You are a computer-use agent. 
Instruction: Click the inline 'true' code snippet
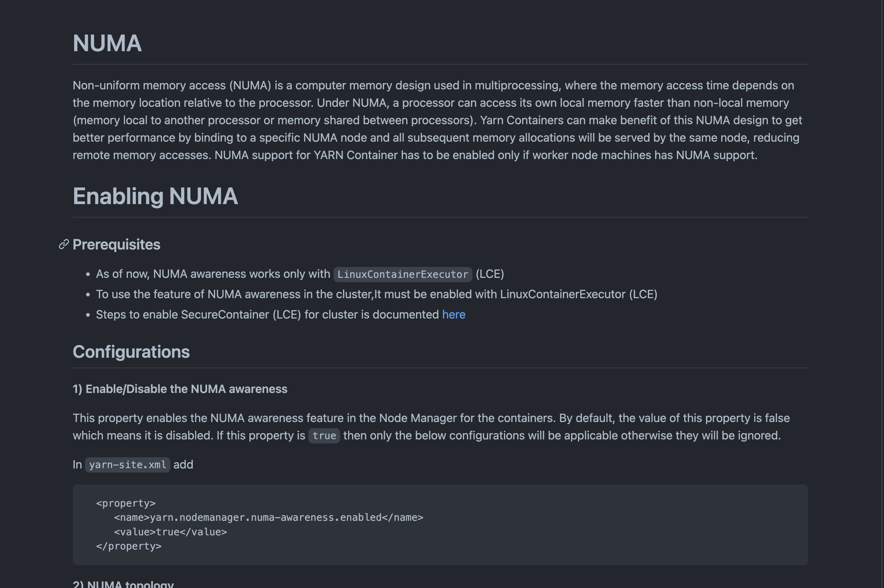(324, 436)
